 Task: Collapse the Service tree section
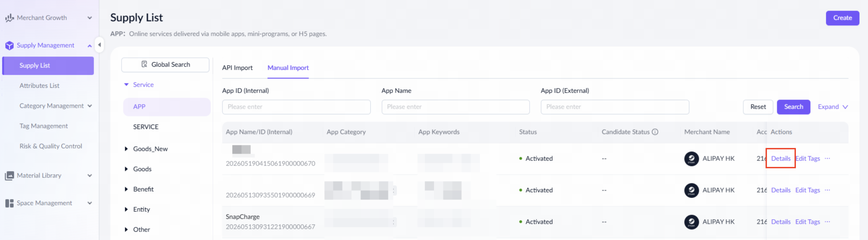point(126,85)
